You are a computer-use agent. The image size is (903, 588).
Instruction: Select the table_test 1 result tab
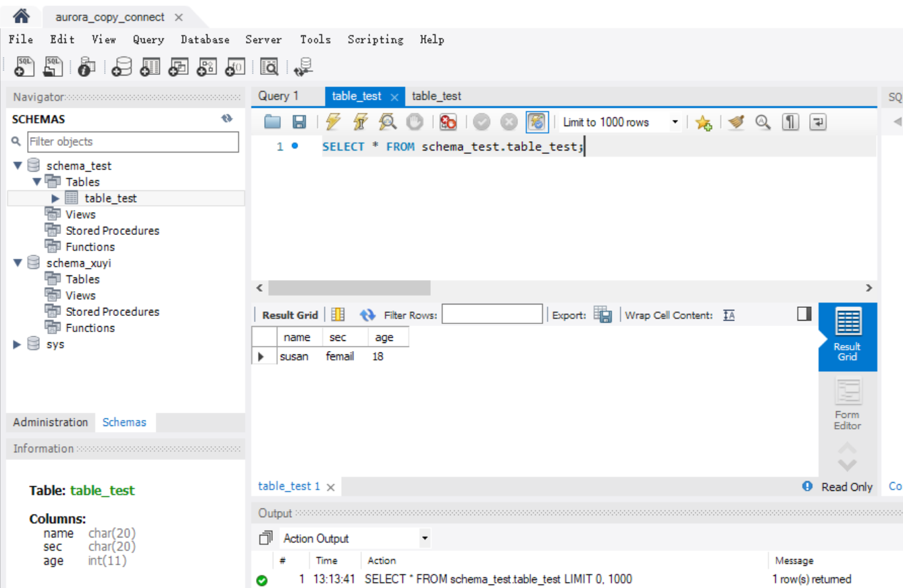point(289,486)
